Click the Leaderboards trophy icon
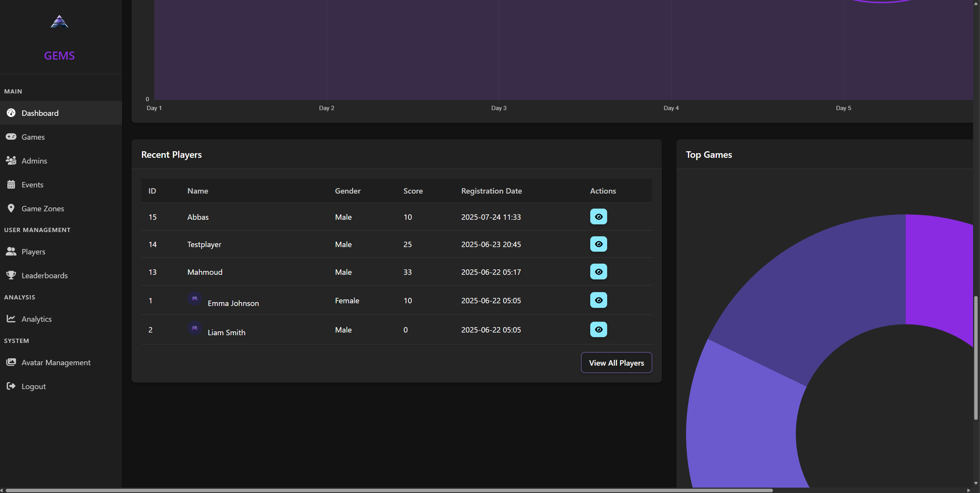The width and height of the screenshot is (980, 493). 11,275
